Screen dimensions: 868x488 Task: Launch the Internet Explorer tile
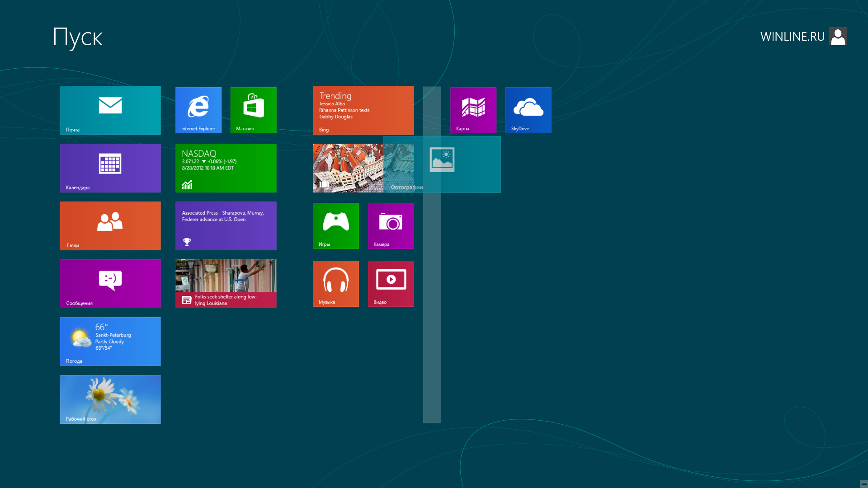pyautogui.click(x=198, y=110)
